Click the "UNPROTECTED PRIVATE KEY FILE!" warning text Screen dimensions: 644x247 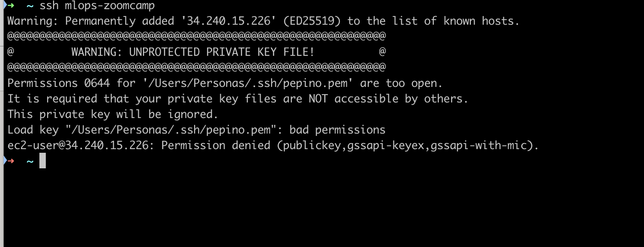point(193,52)
